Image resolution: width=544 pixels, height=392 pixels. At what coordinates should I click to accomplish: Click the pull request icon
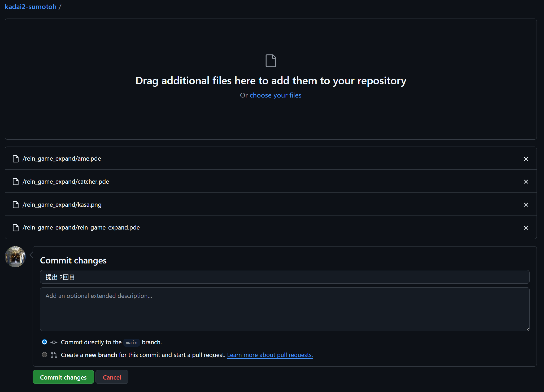54,355
